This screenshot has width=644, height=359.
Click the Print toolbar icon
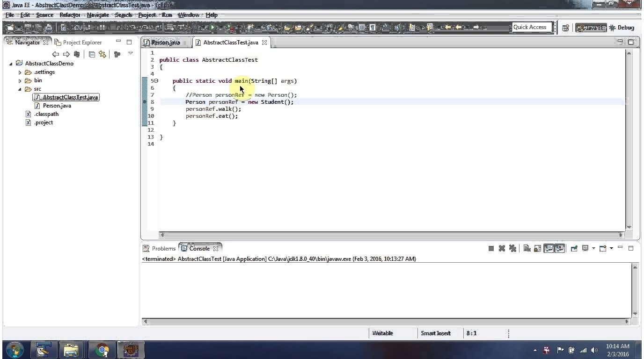pos(49,28)
